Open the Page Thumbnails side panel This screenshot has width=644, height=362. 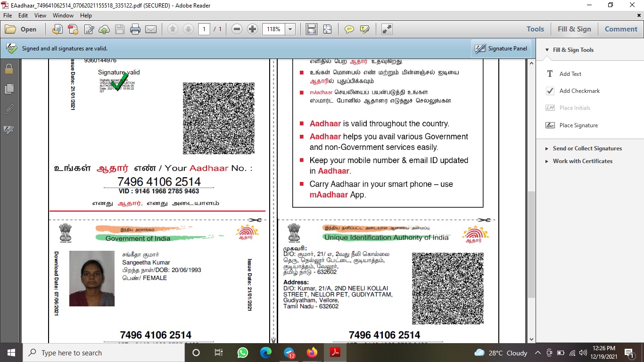8,89
